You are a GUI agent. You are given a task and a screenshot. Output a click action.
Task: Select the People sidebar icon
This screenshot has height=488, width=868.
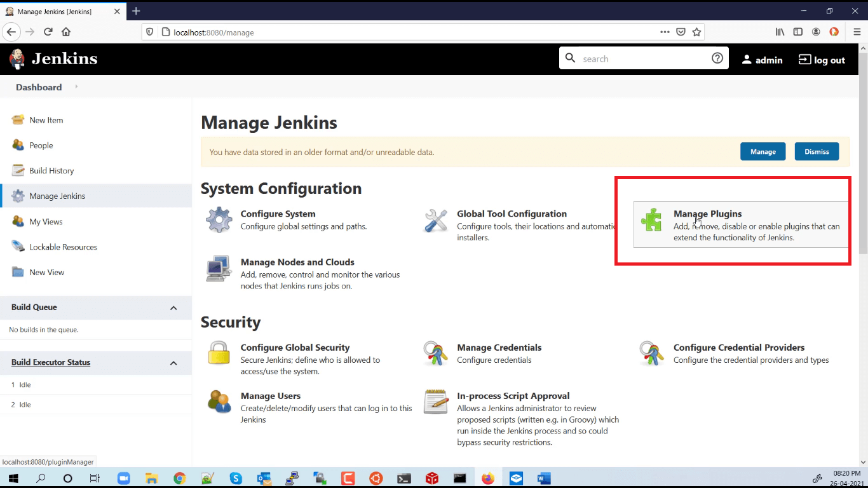coord(17,145)
